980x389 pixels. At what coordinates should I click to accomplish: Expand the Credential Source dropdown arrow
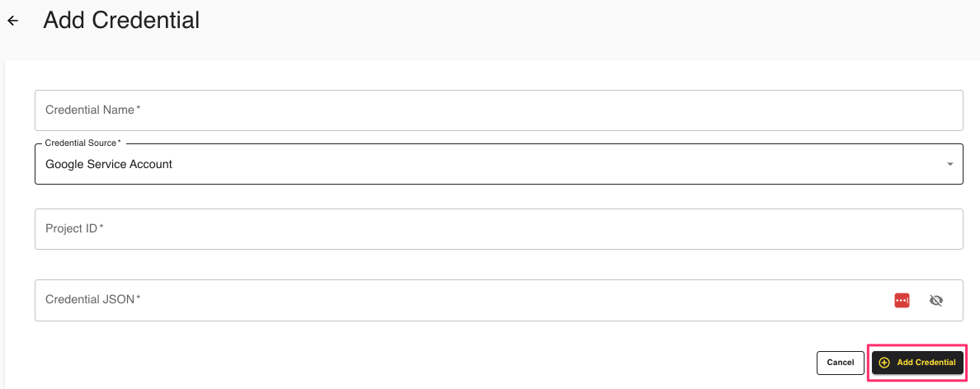[x=950, y=165]
